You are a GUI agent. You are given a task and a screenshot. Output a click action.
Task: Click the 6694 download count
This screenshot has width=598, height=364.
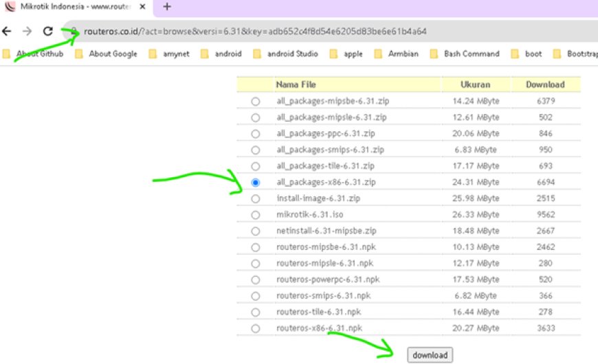coord(546,182)
